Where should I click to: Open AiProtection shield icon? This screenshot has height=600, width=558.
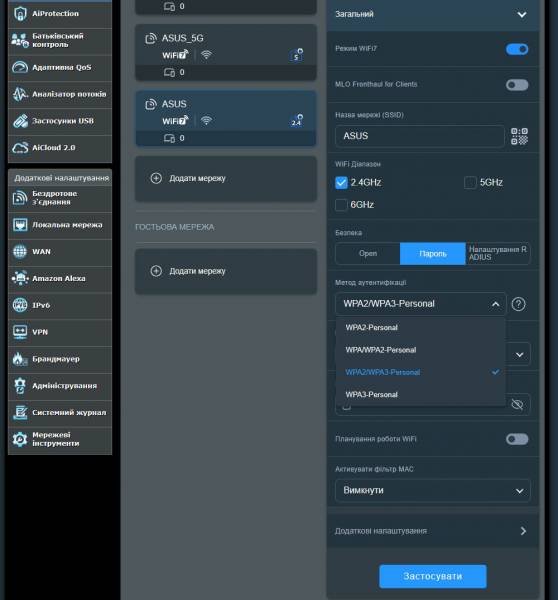coord(20,14)
